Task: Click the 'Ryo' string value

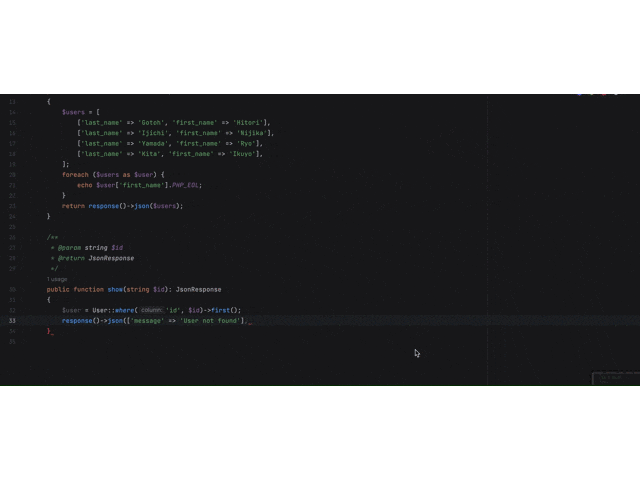Action: pos(246,144)
